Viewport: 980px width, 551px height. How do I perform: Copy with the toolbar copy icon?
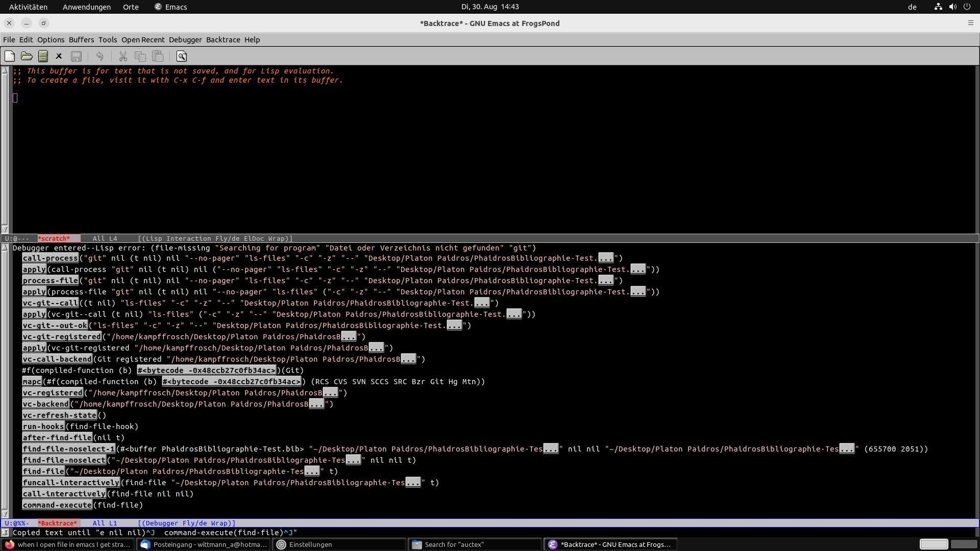[140, 56]
